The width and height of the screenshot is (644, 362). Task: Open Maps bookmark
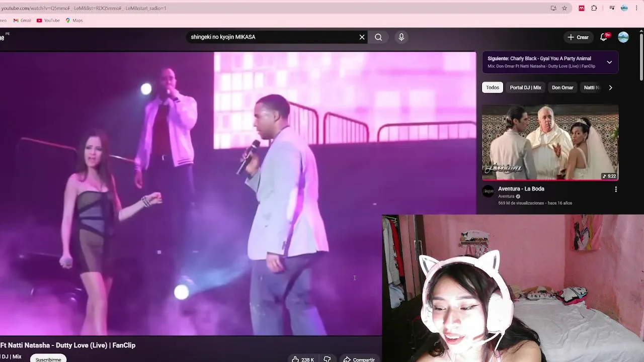pyautogui.click(x=74, y=21)
